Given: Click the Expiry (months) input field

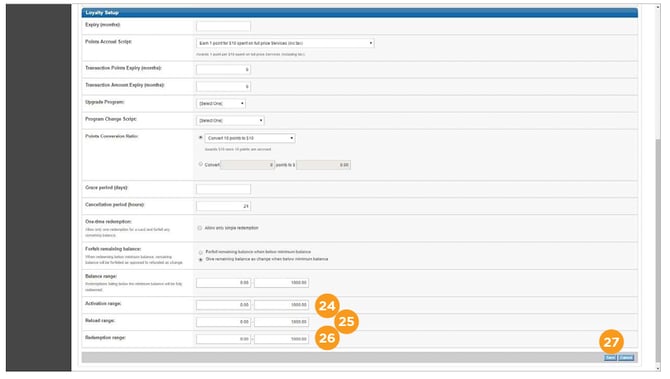Looking at the screenshot, I should click(x=223, y=26).
